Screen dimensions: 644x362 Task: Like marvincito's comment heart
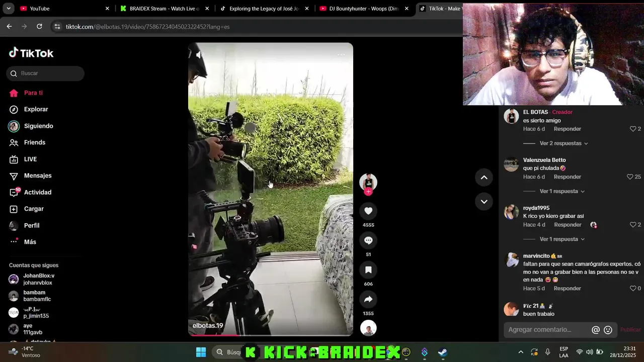(x=633, y=288)
